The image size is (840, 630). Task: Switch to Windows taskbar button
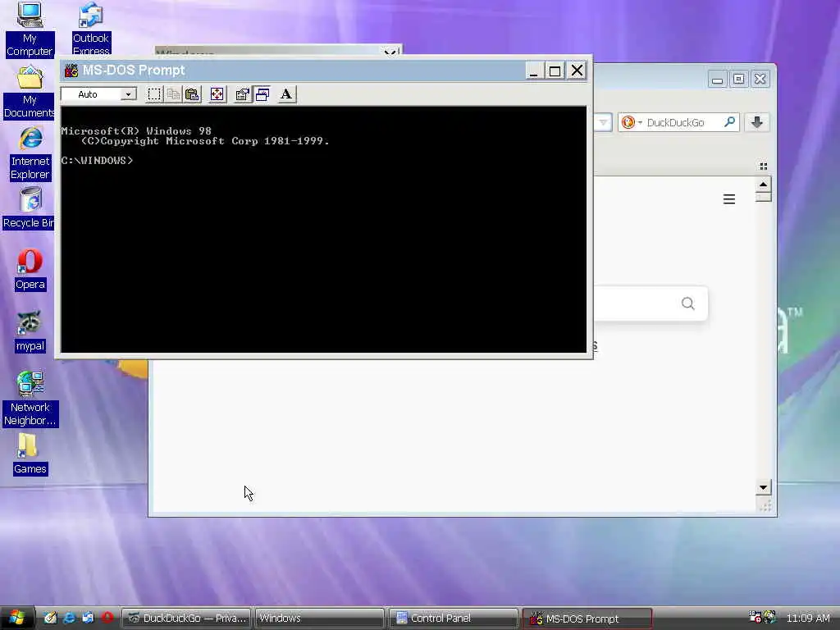pos(320,619)
